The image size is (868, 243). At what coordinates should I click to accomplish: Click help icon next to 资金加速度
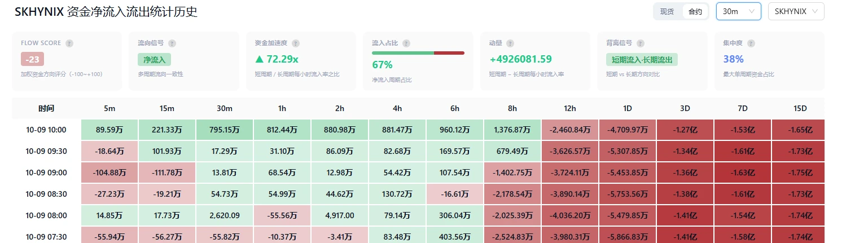(x=296, y=43)
